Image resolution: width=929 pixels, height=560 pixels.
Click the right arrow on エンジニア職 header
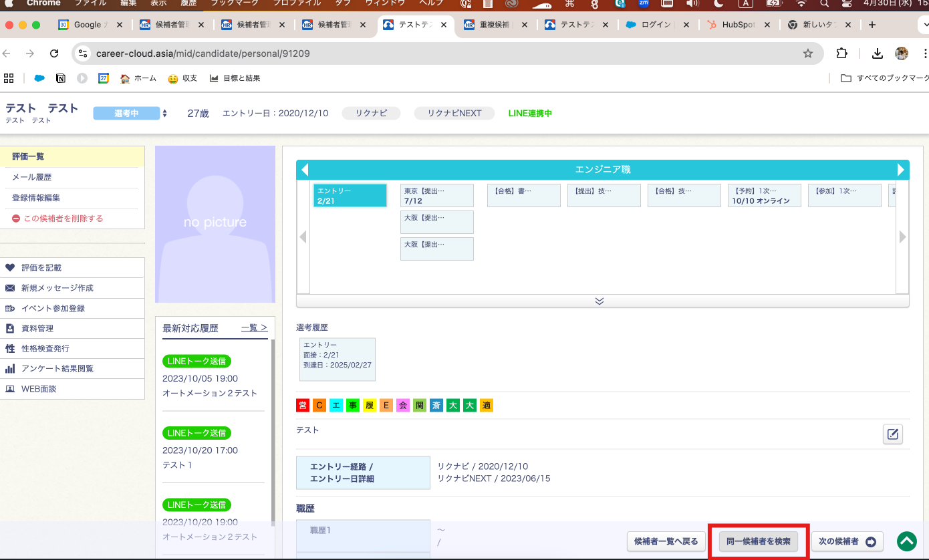click(901, 170)
